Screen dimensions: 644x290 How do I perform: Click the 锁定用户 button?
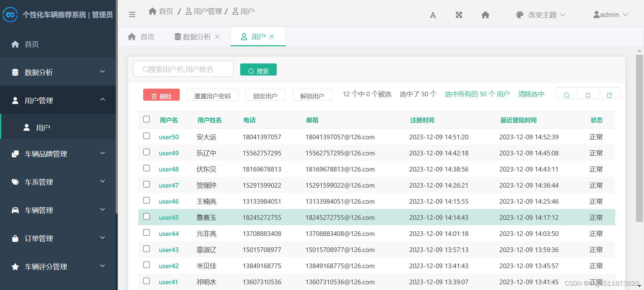(265, 95)
